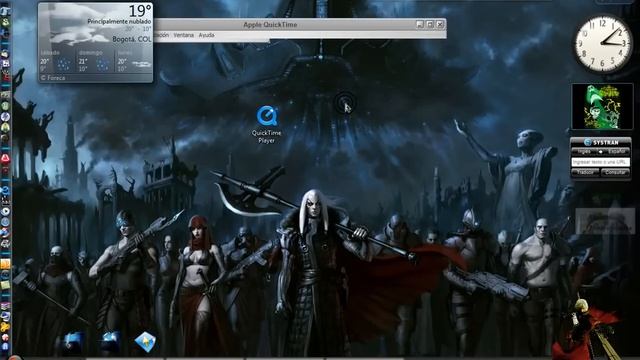This screenshot has height=360, width=640.
Task: Click the analog clock gadget
Action: 603,43
